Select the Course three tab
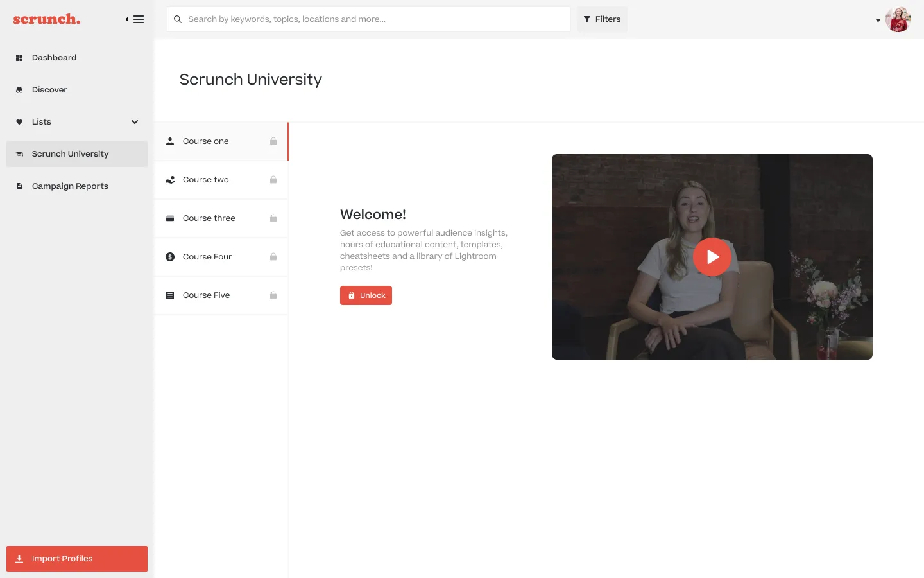 (x=221, y=218)
